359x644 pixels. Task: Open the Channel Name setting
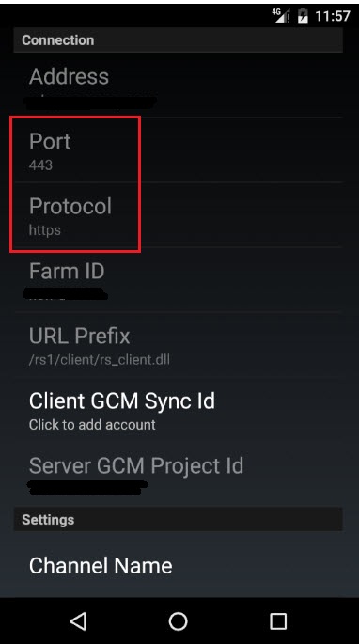[179, 565]
